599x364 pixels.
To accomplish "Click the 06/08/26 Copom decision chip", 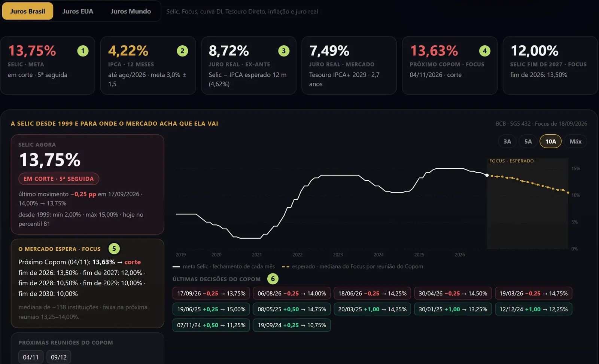I will (x=292, y=293).
